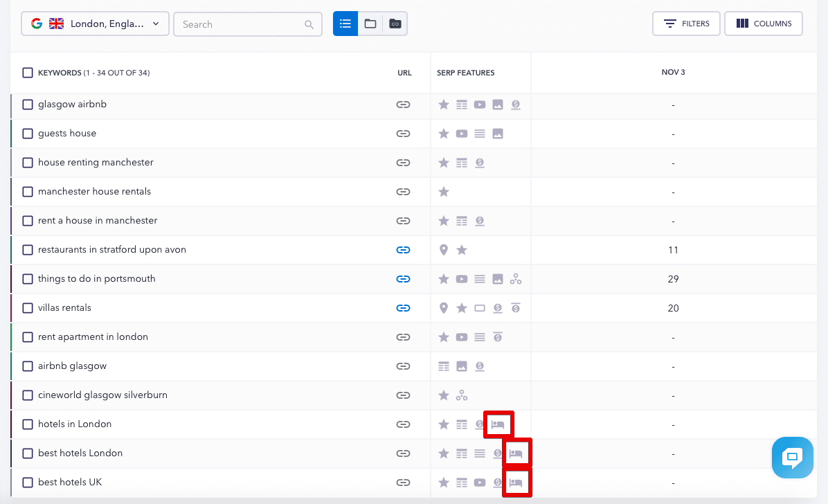The height and width of the screenshot is (504, 828).
Task: Click the star SERP icon for manchester house rentals
Action: point(444,192)
